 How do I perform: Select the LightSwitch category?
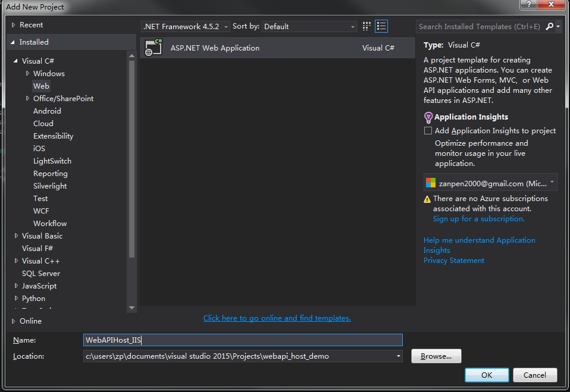pos(52,161)
